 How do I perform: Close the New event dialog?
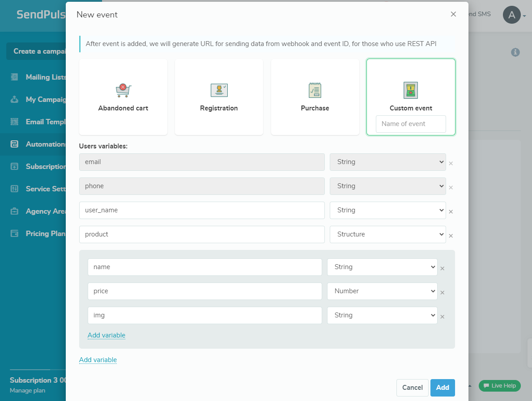click(453, 14)
